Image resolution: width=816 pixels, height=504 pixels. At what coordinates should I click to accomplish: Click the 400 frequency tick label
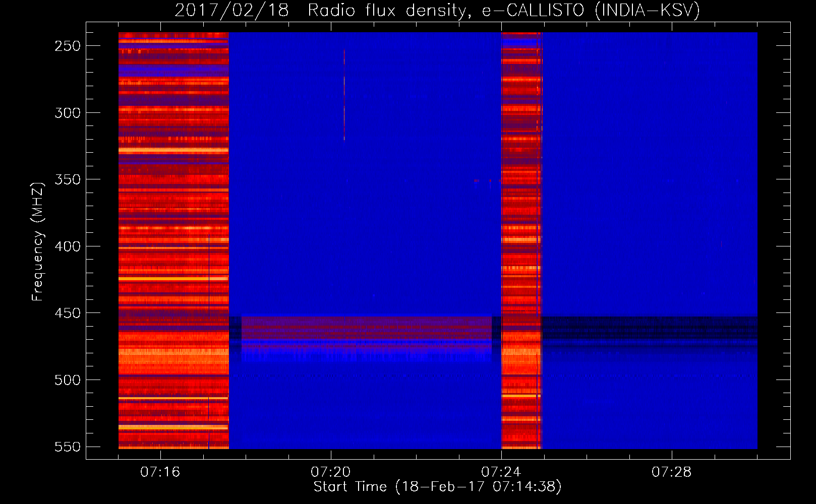68,246
